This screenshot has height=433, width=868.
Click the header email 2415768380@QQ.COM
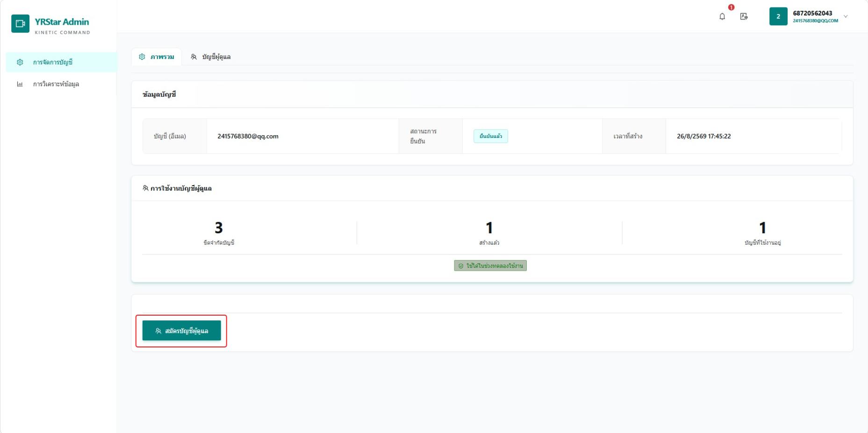pos(815,21)
